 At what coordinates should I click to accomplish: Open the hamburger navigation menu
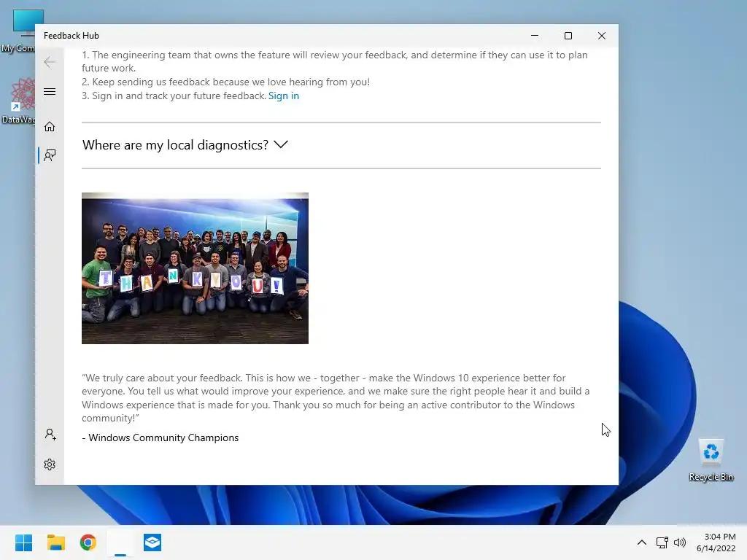click(50, 91)
